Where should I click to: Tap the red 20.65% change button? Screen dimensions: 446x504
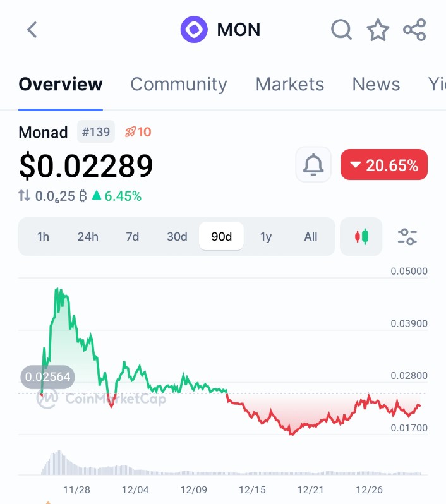coord(383,165)
